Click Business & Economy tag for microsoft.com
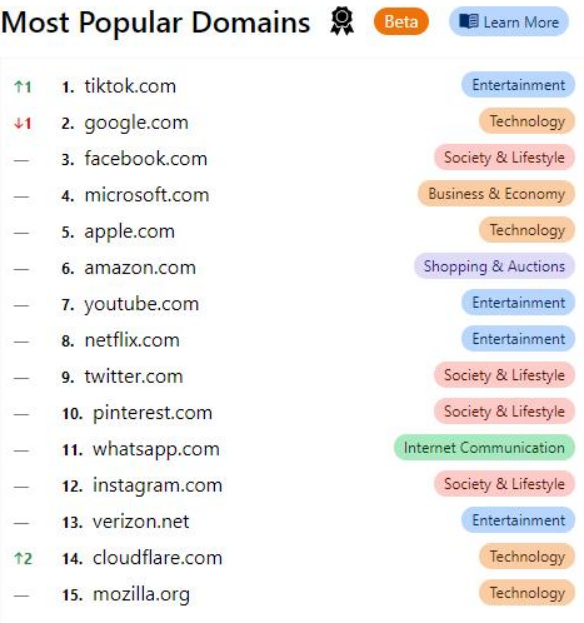This screenshot has height=623, width=584. pos(496,194)
